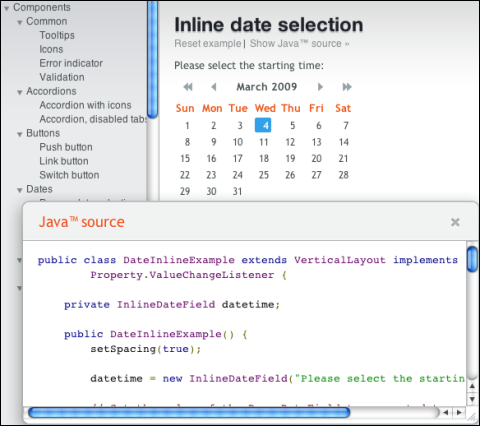Image resolution: width=480 pixels, height=426 pixels.
Task: Select March 14 in calendar
Action: (344, 142)
